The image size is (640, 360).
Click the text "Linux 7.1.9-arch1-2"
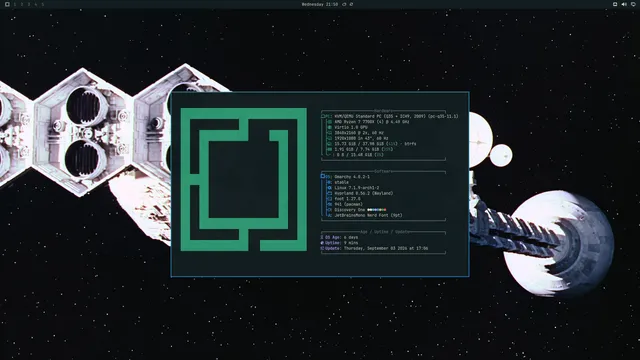pos(357,188)
